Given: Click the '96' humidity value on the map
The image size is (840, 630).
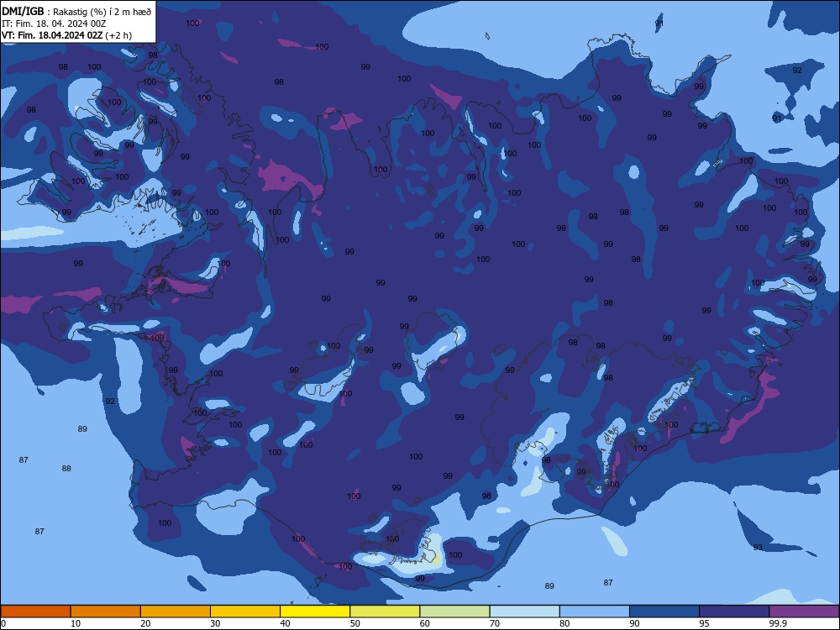Looking at the screenshot, I should pyautogui.click(x=486, y=496).
